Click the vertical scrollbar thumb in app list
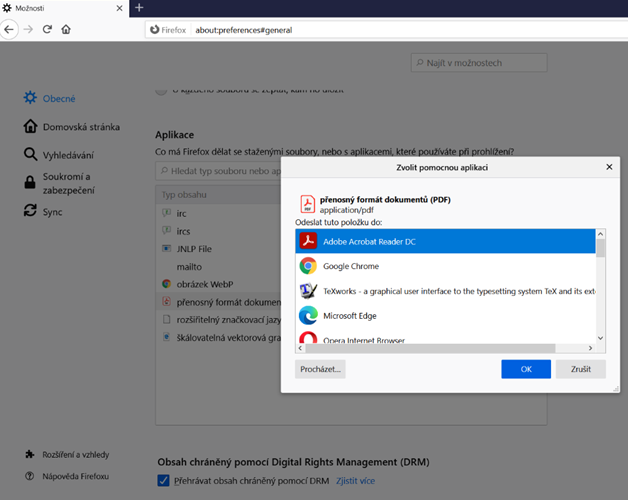 (600, 248)
